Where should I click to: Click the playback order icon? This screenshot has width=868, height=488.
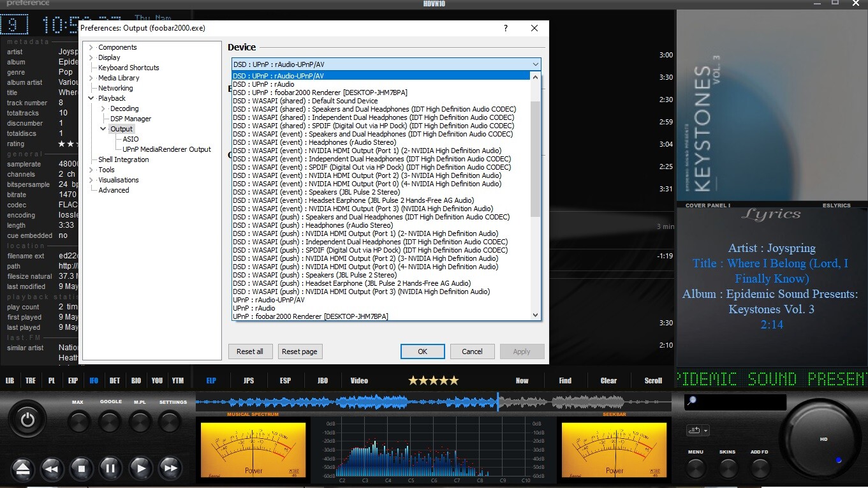[x=693, y=431]
